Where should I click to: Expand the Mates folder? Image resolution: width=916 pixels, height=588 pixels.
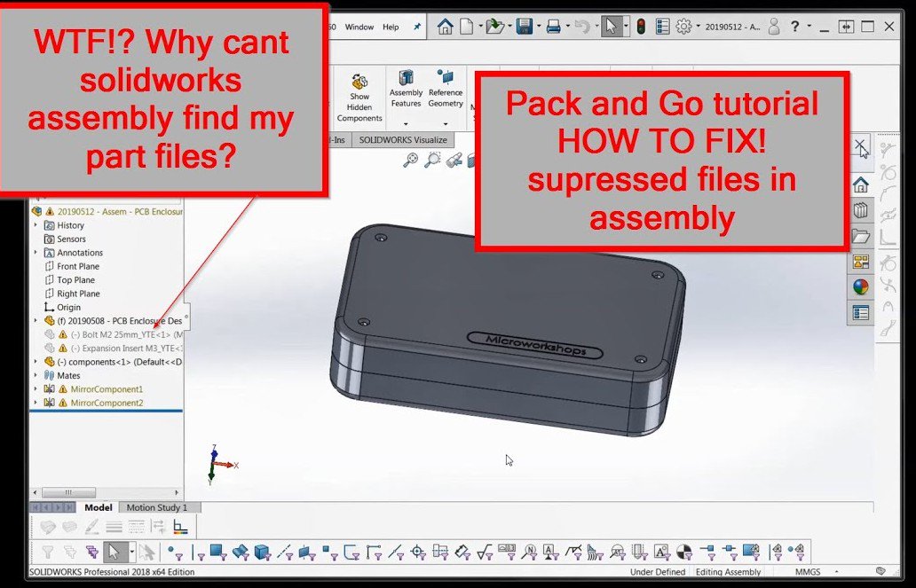coord(36,375)
